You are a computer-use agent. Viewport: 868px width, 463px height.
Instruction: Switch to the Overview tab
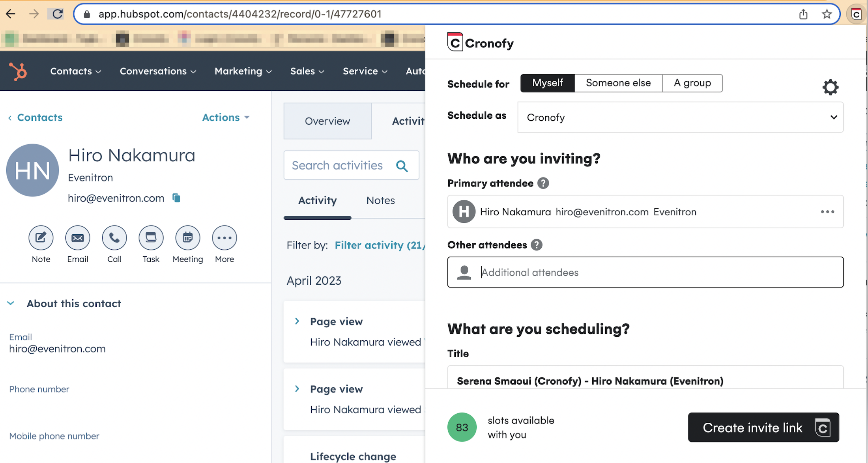(327, 121)
